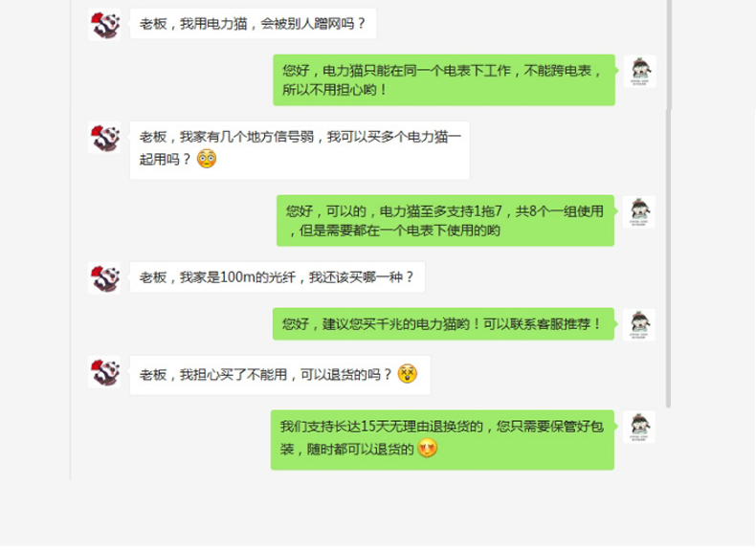Select message about 100m的光纤
Screen dimensions: 756x551
(278, 277)
